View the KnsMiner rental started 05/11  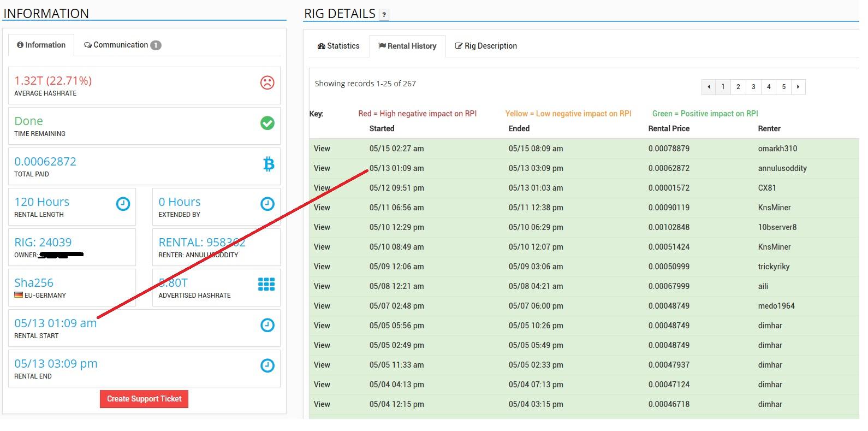pos(322,208)
